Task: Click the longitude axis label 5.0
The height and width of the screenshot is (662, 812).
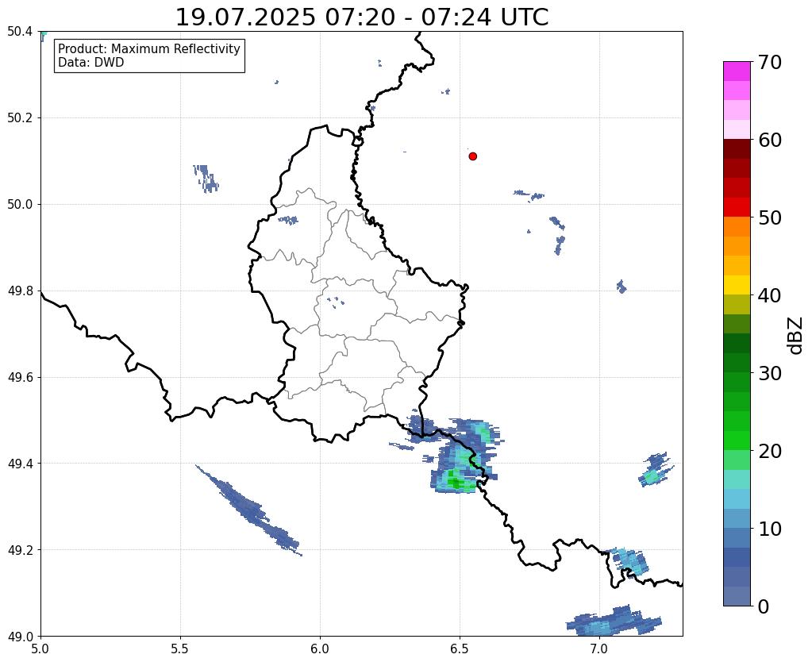Action: coord(40,649)
